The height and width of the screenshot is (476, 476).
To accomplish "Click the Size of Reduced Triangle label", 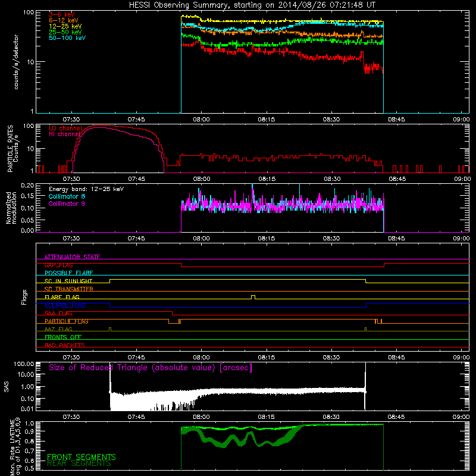I will (151, 368).
